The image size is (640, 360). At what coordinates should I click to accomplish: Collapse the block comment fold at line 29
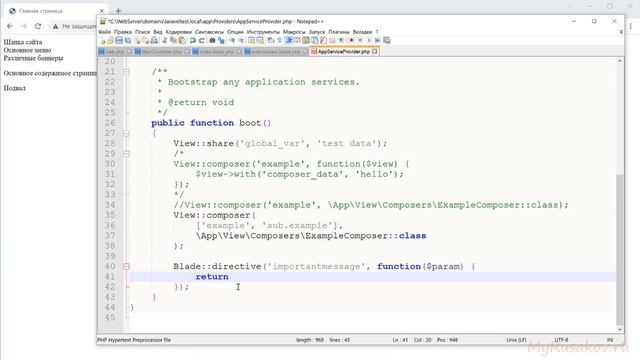point(126,154)
